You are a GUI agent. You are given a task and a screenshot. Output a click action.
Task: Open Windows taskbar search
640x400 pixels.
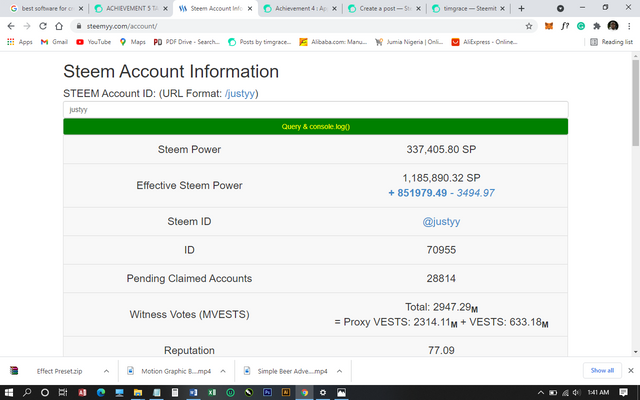pyautogui.click(x=27, y=392)
